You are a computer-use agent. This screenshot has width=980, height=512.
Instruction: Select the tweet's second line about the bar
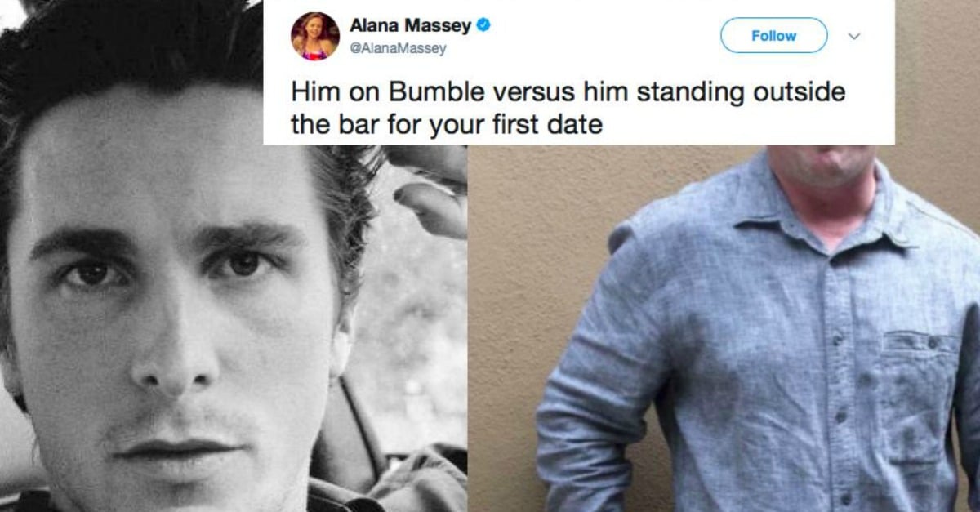[x=447, y=125]
